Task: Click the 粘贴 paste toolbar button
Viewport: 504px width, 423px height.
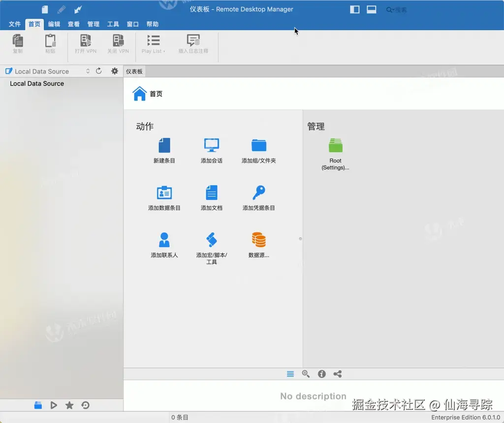Action: pyautogui.click(x=50, y=44)
